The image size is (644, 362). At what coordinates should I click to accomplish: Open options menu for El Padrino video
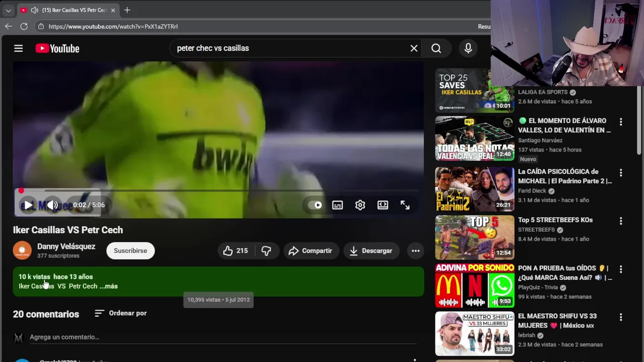coord(621,172)
